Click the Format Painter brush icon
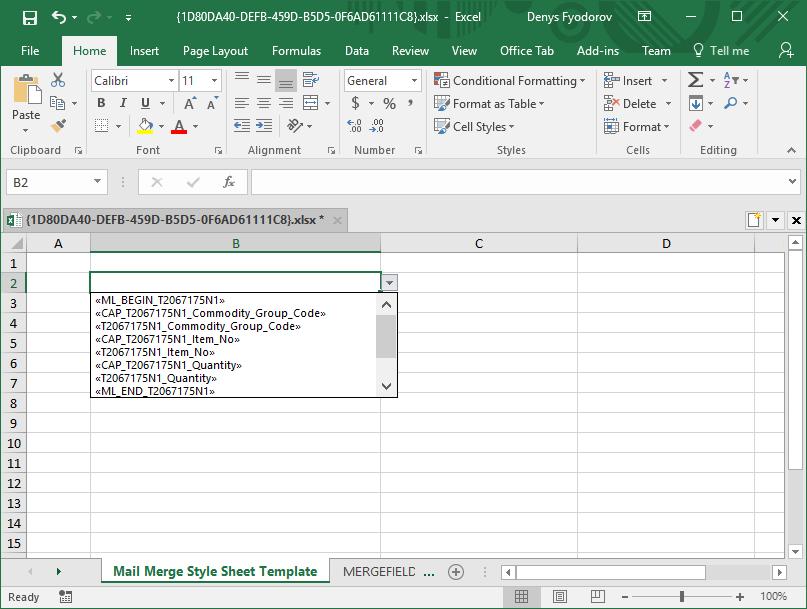Screen dimensions: 807x609 pyautogui.click(x=58, y=126)
